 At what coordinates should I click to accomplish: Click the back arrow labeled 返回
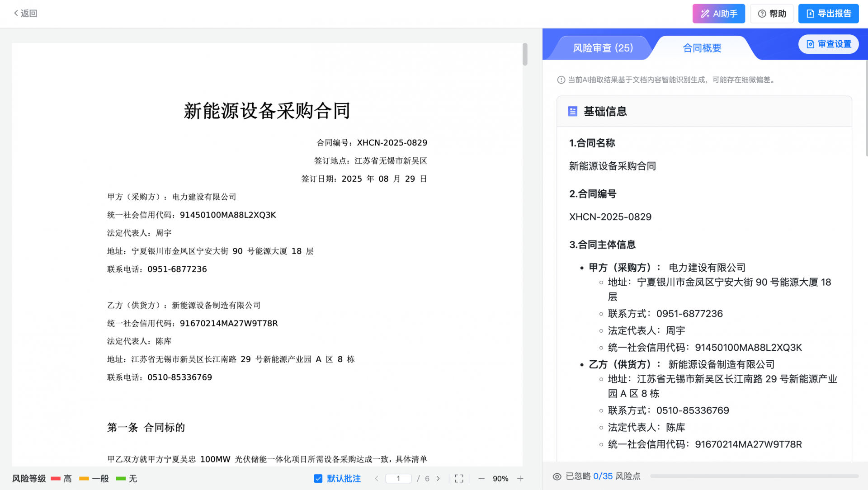pos(25,14)
